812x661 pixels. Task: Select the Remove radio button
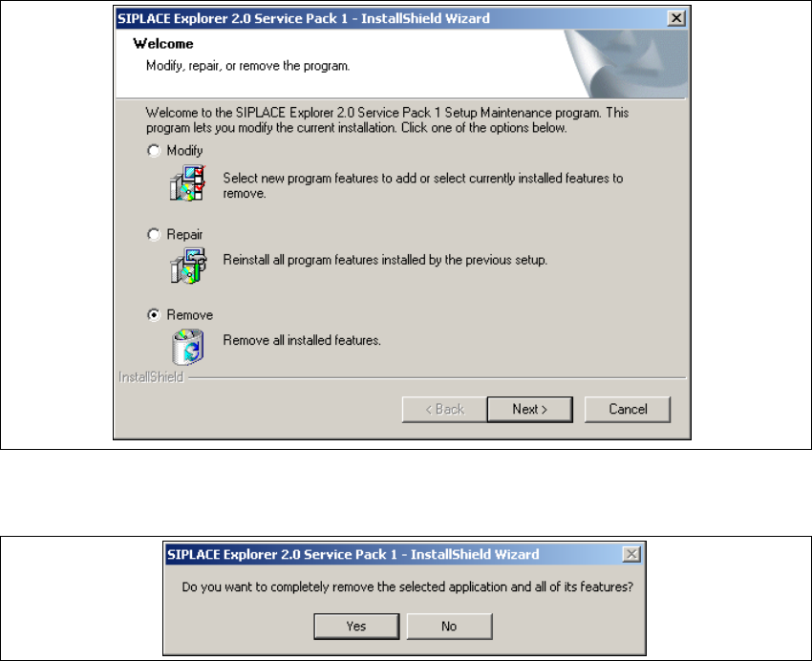154,314
